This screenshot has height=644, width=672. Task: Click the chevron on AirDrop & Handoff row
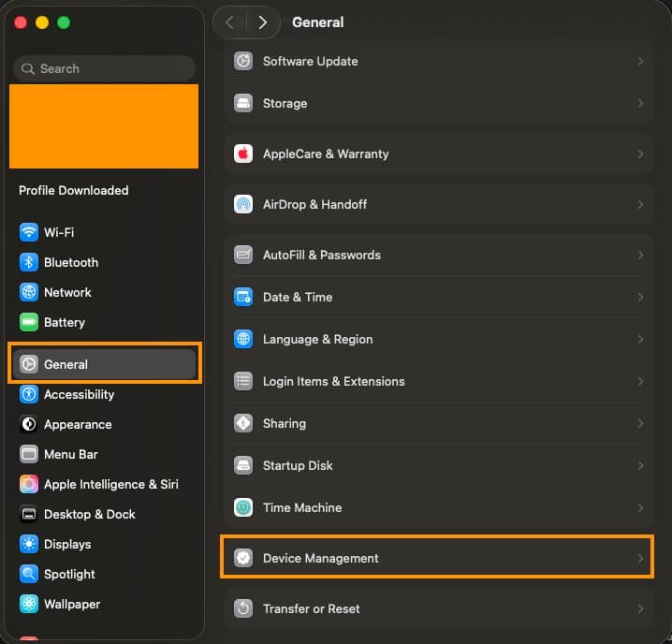point(640,204)
